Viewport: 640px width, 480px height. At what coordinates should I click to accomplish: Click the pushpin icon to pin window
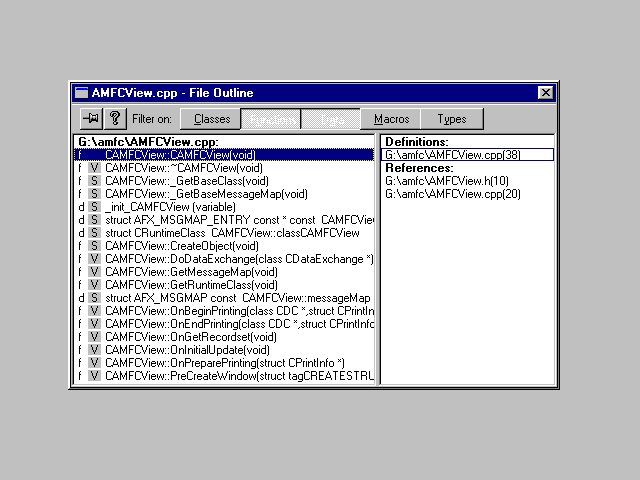pos(90,119)
